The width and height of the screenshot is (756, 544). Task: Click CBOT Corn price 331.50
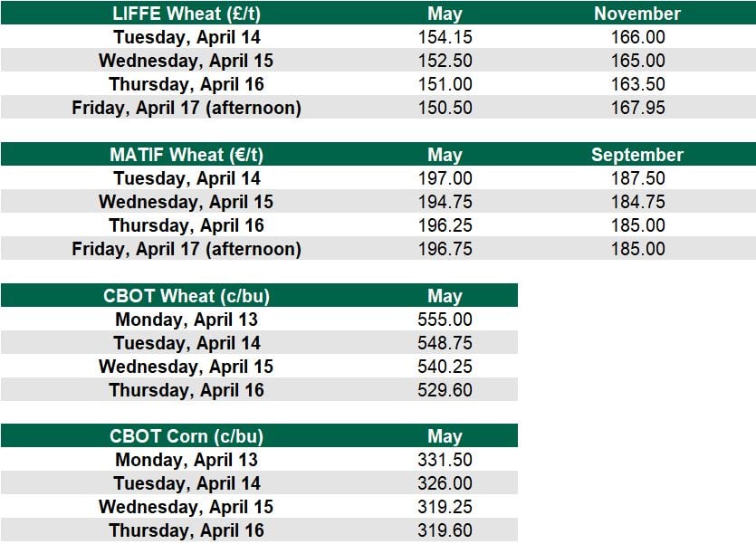tap(445, 460)
